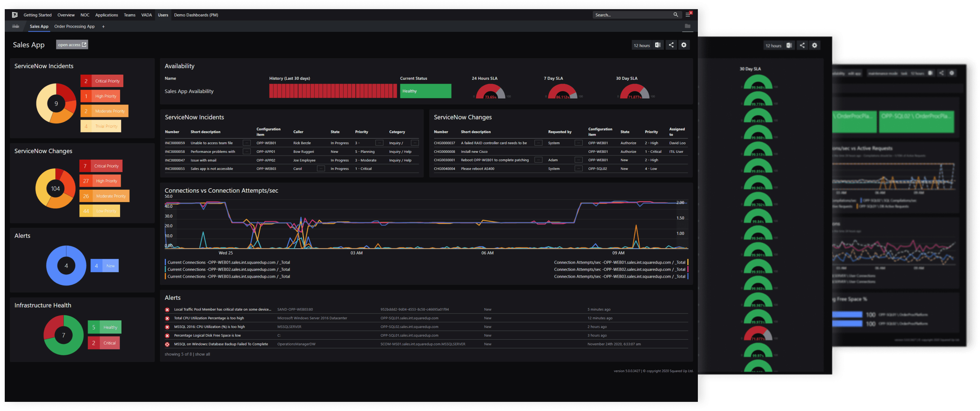Expand ellipsis on Reboot OPP-WEB01 description
Viewport: 980px width, 411px height.
pyautogui.click(x=538, y=160)
